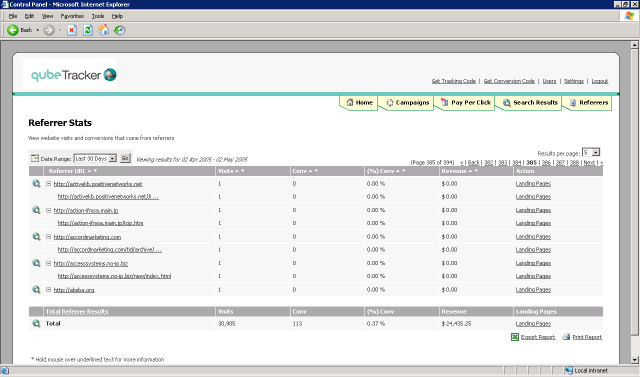
Task: Collapse the accesssystems.no-ip.biz referrer row
Action: 48,263
